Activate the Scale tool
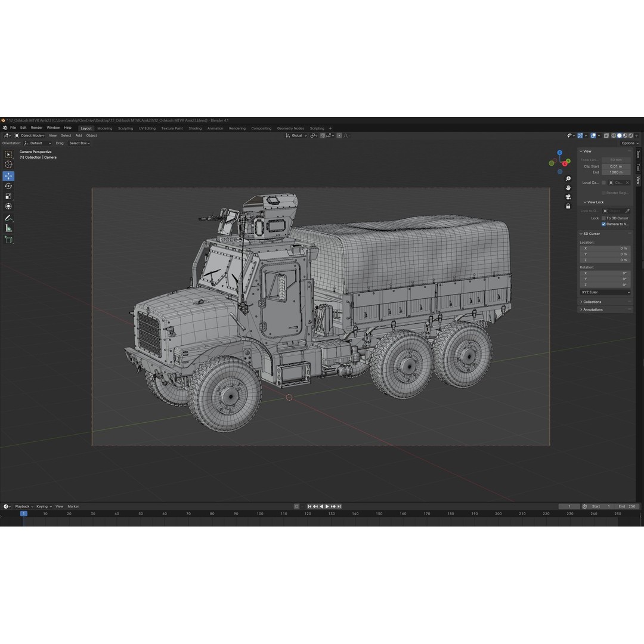Viewport: 644px width, 644px height. (8, 196)
